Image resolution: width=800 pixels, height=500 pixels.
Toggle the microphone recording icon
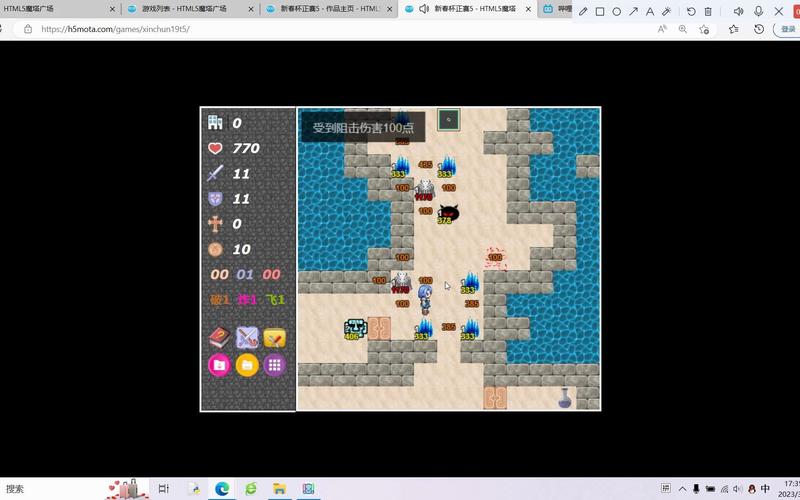point(758,11)
